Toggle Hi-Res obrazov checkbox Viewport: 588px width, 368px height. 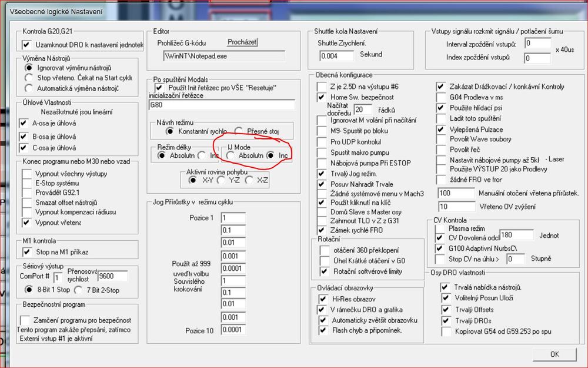(x=322, y=299)
